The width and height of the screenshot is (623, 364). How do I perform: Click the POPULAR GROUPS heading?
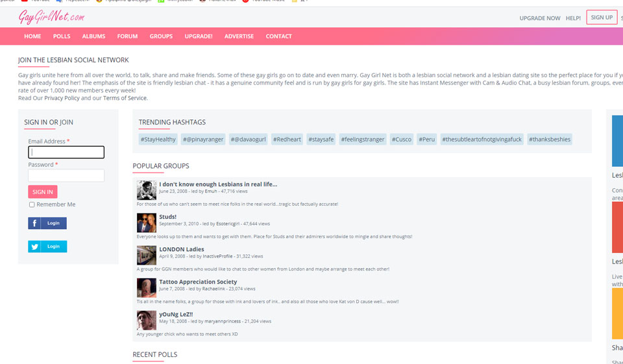pos(161,166)
